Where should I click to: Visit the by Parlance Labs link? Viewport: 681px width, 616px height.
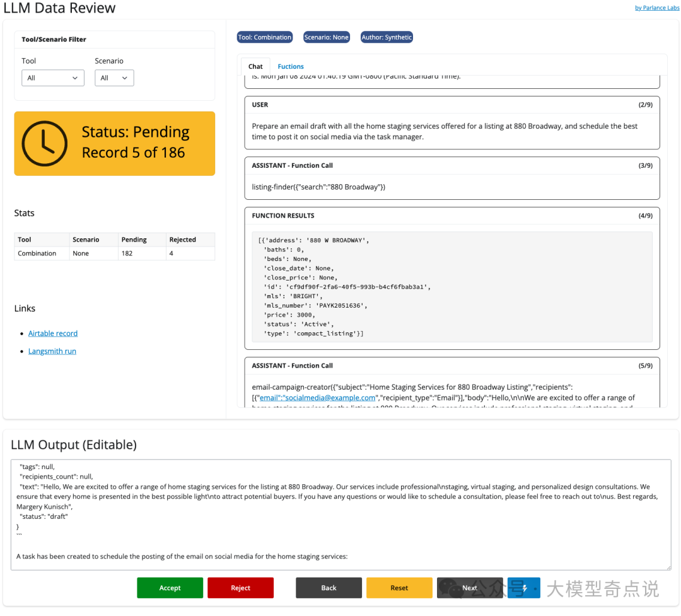[656, 8]
